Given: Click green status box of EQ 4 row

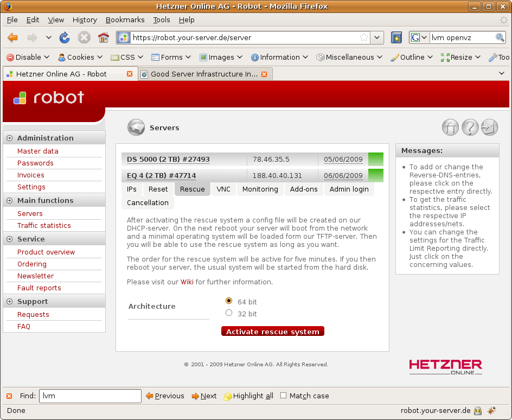Looking at the screenshot, I should [376, 175].
